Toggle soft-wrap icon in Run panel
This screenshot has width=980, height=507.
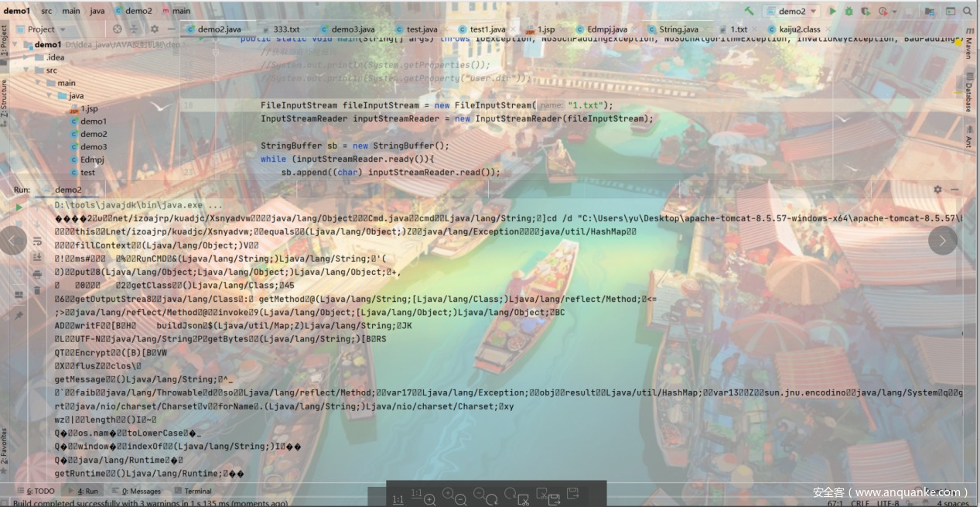[x=36, y=242]
